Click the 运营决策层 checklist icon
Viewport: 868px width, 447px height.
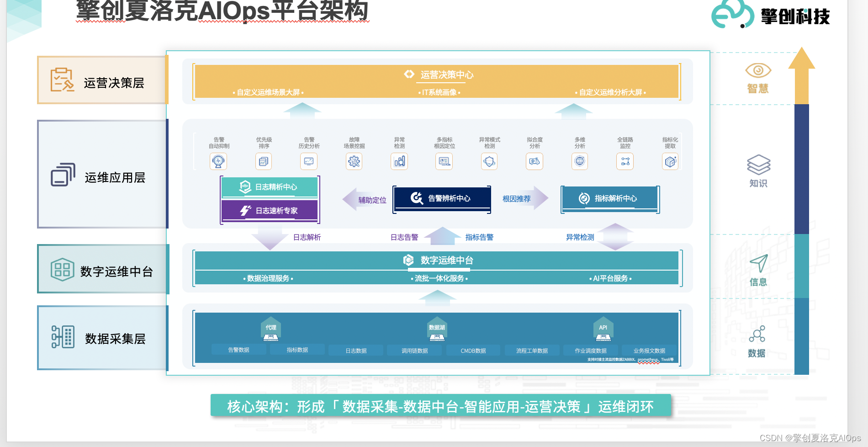[x=62, y=80]
